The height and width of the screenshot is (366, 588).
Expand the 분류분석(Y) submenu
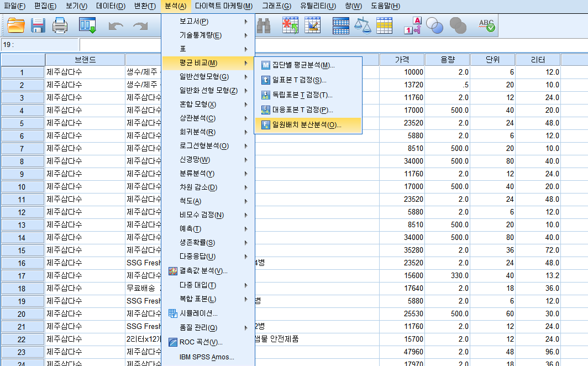click(x=208, y=174)
